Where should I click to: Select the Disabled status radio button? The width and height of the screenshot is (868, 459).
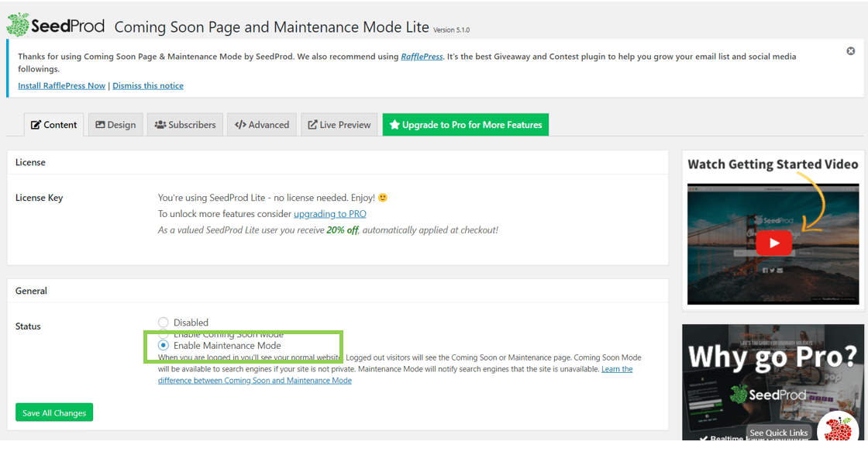164,323
